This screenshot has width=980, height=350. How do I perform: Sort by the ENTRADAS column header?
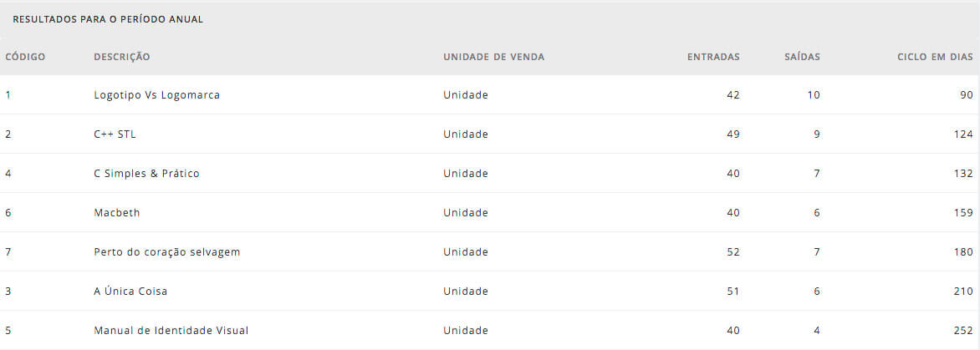713,57
